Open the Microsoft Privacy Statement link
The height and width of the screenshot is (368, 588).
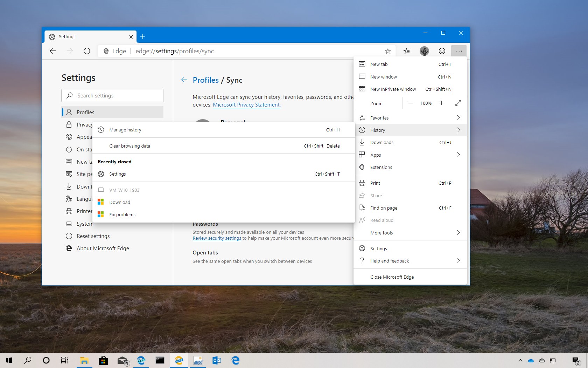[x=246, y=105]
